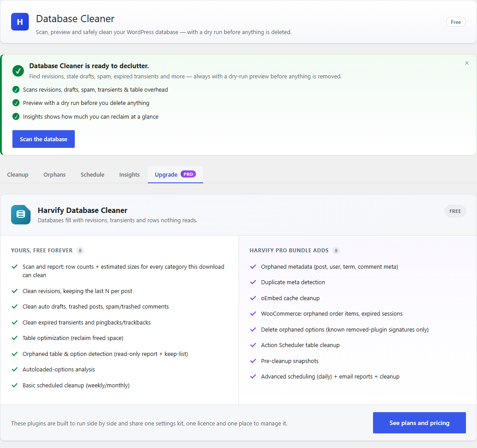The image size is (477, 448).
Task: Click the YOURS, FREE FOREVER heading
Action: (42, 251)
